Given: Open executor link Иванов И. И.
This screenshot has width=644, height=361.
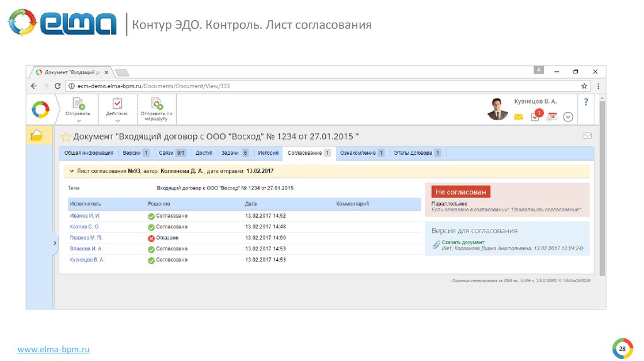Looking at the screenshot, I should 85,216.
